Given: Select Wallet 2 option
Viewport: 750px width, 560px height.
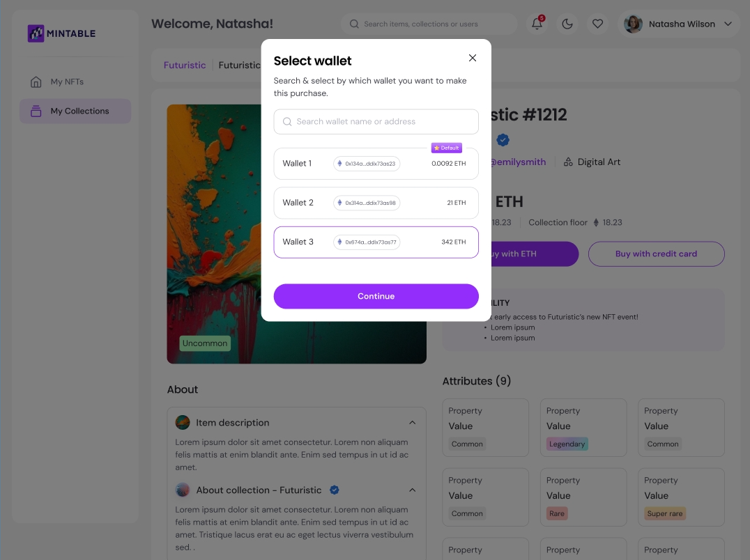Looking at the screenshot, I should click(376, 203).
